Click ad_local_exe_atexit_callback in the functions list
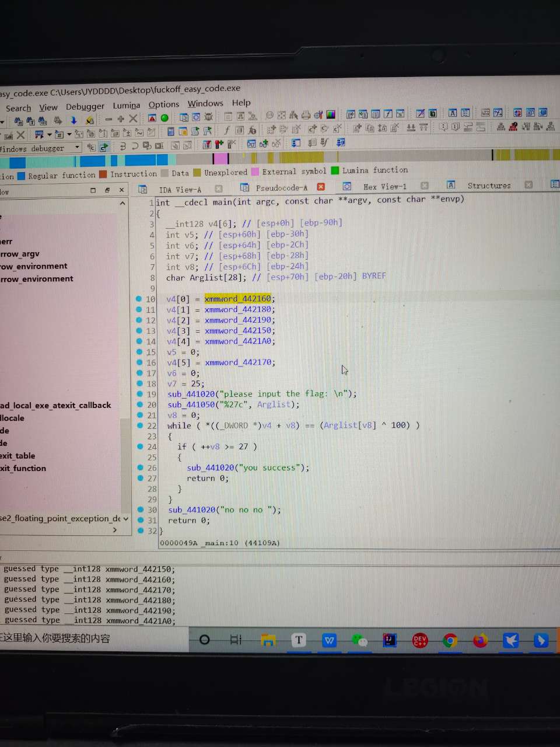 click(55, 405)
